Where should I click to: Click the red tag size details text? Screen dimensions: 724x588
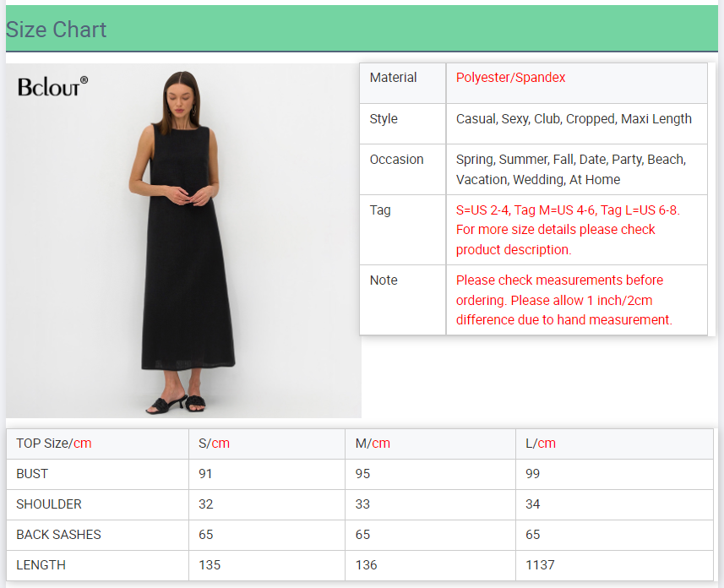pos(567,230)
